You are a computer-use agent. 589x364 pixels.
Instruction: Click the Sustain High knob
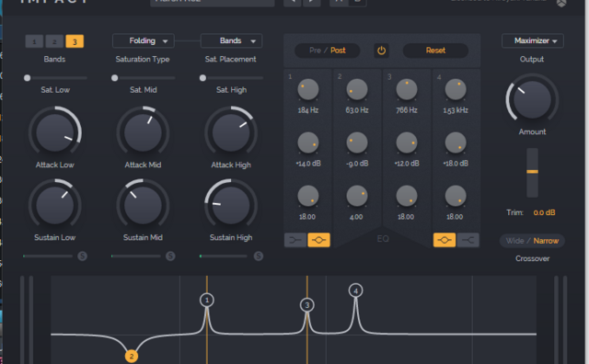(x=231, y=205)
